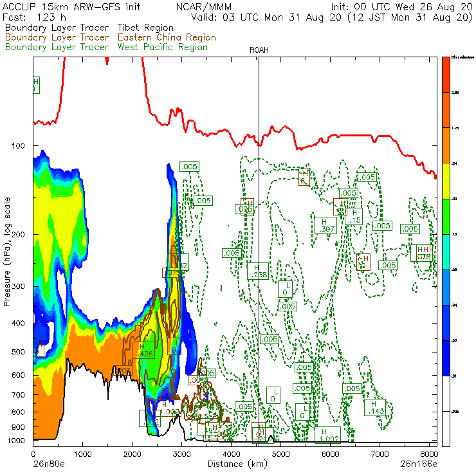Click the colorbar label .01
Image resolution: width=476 pixels, height=476 pixels.
[454, 376]
